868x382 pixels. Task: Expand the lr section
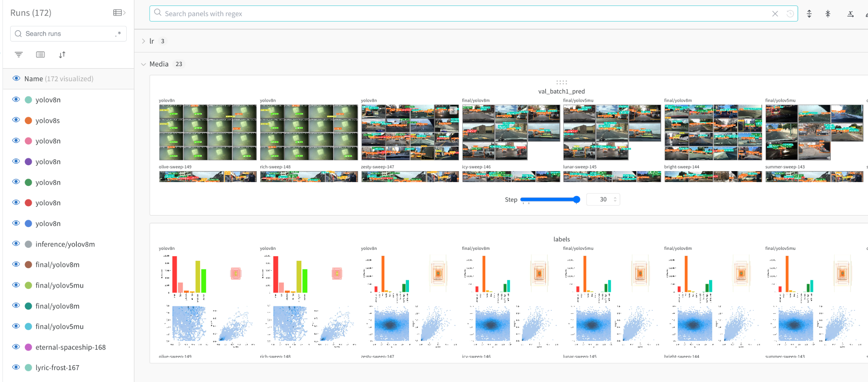click(143, 41)
